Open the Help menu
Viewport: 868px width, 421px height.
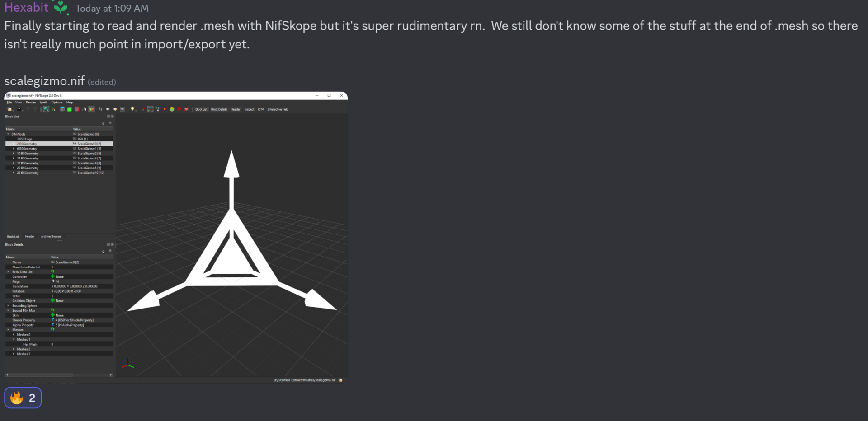pyautogui.click(x=70, y=103)
